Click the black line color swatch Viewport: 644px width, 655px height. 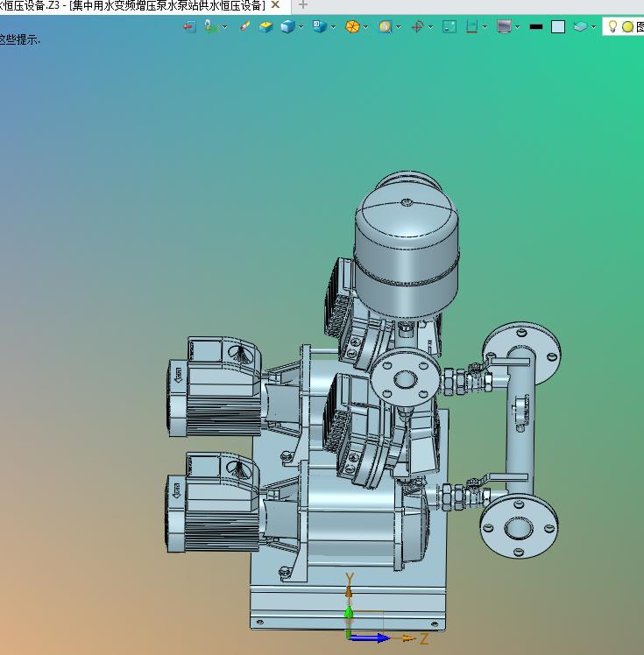tap(536, 27)
